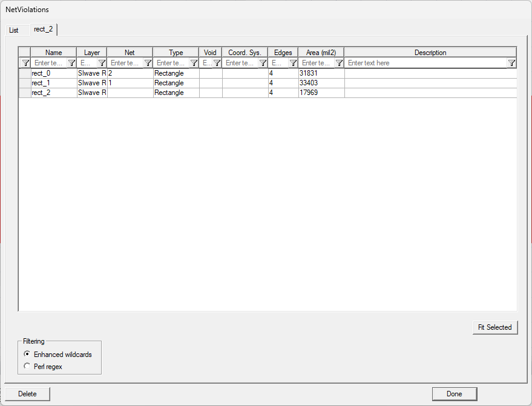Click Net value 2 in rect_0 row
The image size is (532, 406).
130,73
